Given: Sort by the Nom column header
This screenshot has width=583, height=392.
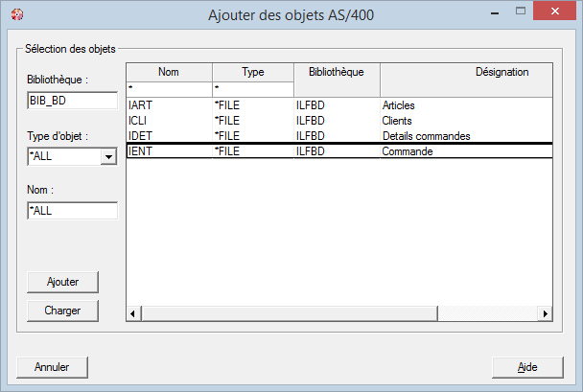Looking at the screenshot, I should point(169,72).
